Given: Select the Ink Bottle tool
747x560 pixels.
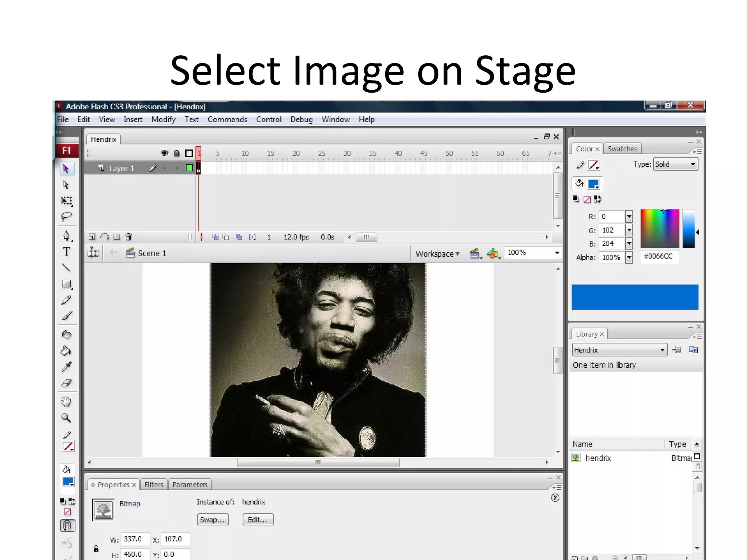Looking at the screenshot, I should click(66, 334).
